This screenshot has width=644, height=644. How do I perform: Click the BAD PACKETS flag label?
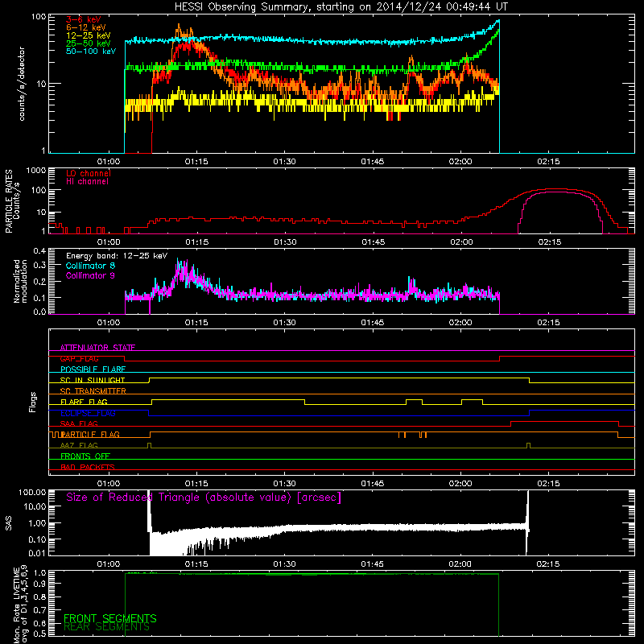click(88, 467)
